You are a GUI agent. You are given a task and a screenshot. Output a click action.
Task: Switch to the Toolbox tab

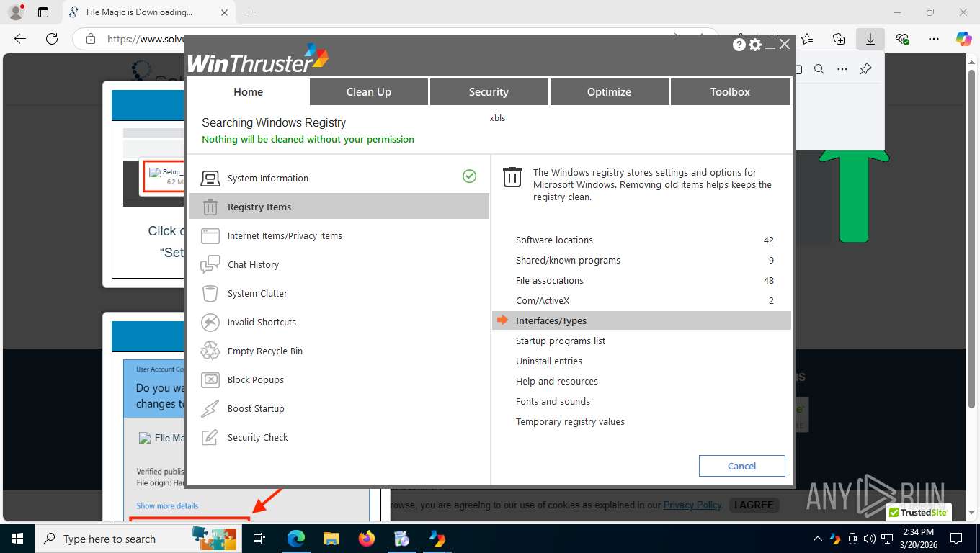point(730,92)
